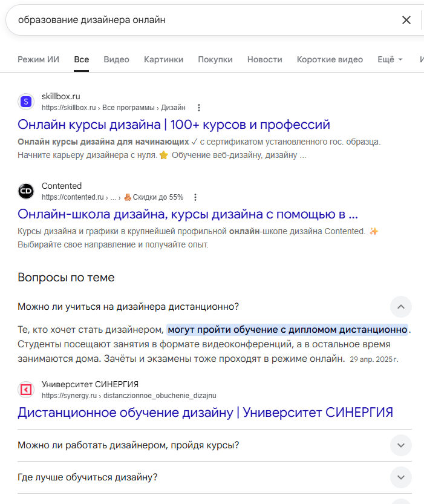Go to the 'Покупки' tab
This screenshot has height=504, width=424.
point(215,59)
